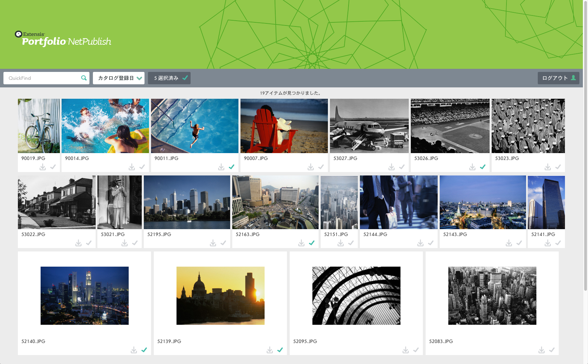Download the 52141.JPG image
588x364 pixels.
548,243
